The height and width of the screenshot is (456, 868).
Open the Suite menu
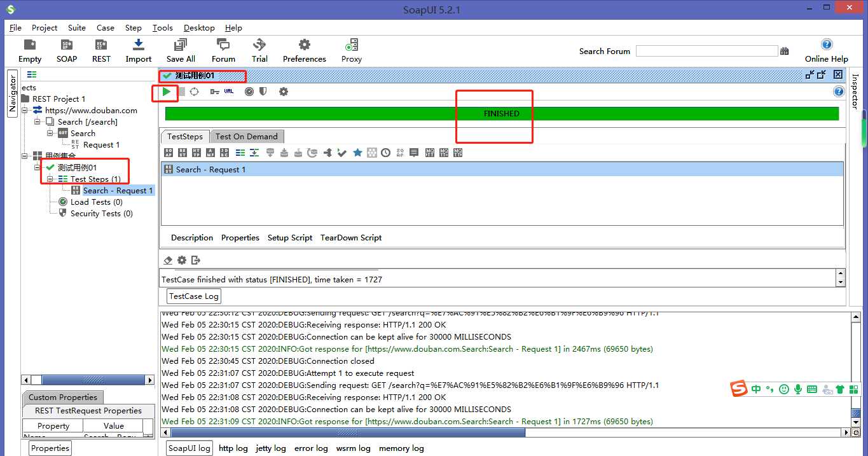[x=77, y=27]
